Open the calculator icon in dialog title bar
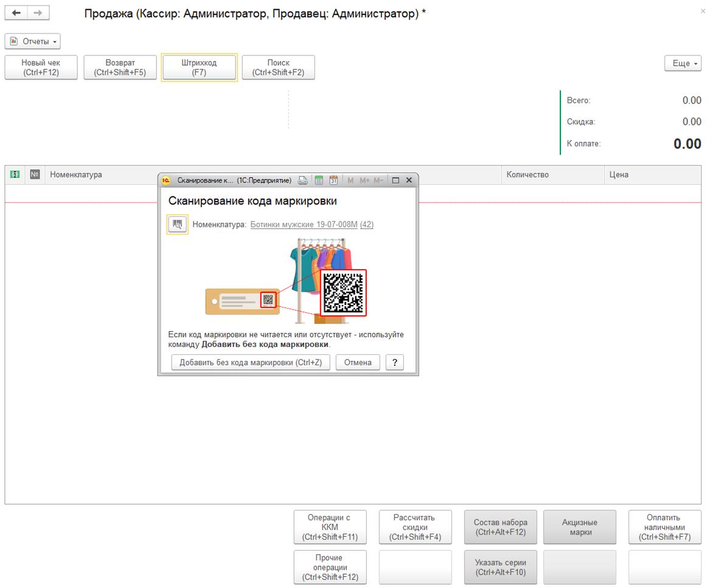The width and height of the screenshot is (710, 588). tap(319, 180)
